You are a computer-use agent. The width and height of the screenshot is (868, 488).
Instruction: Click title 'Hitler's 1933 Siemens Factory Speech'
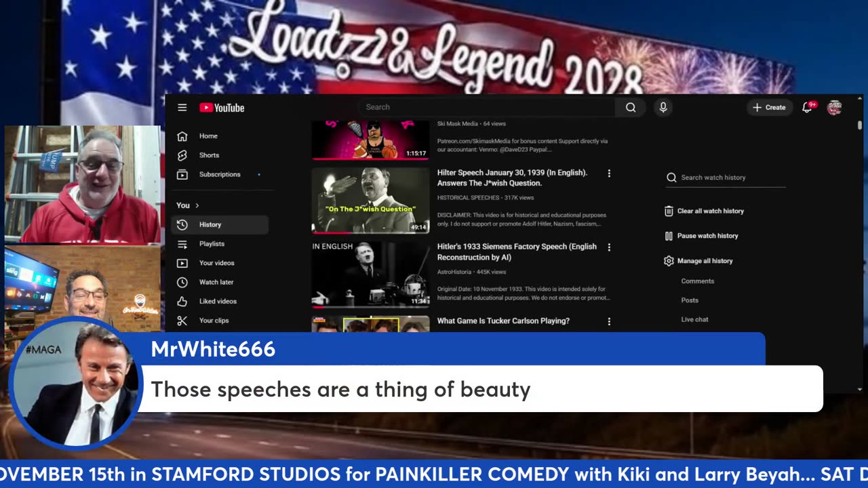[517, 252]
